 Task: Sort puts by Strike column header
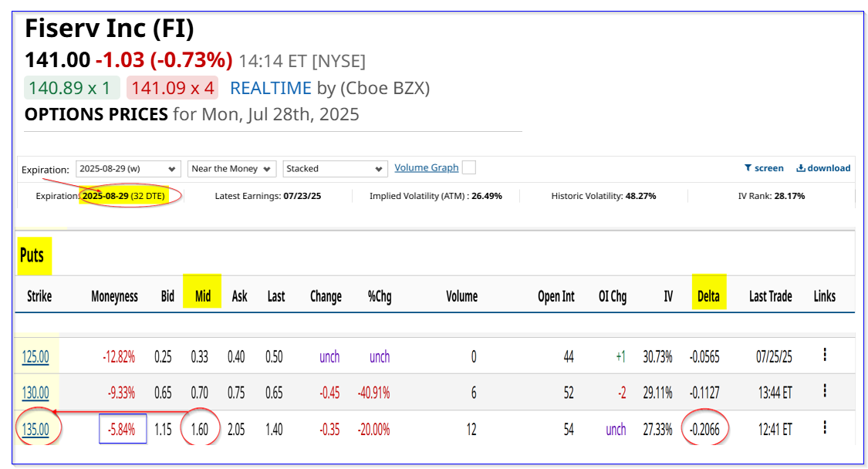[39, 296]
